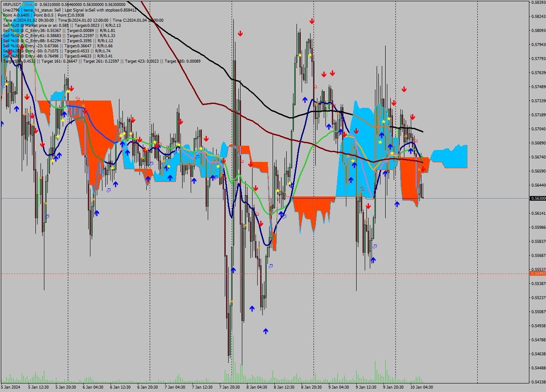
Task: Click the '7 Jan 12:30' time axis label
Action: 202,387
